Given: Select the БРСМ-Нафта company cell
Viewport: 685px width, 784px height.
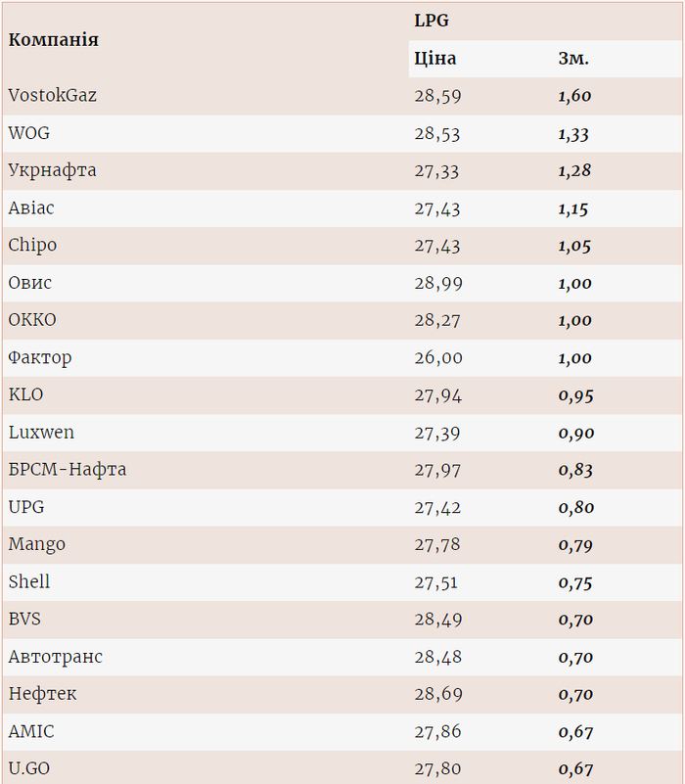Looking at the screenshot, I should [68, 470].
